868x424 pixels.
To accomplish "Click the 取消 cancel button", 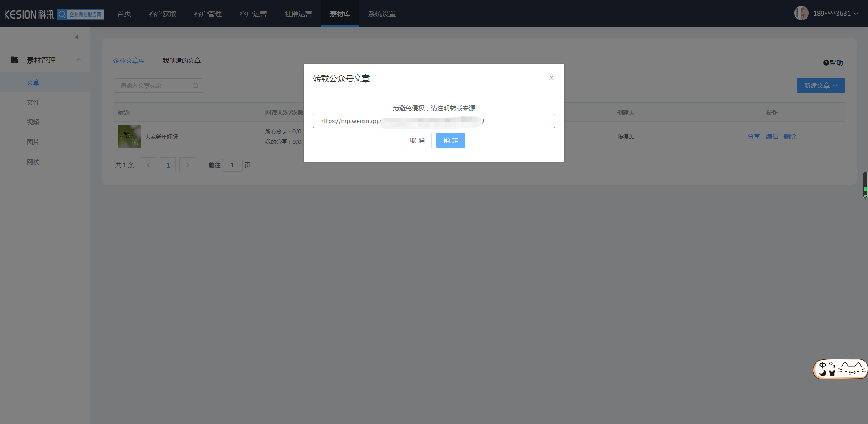I will (417, 140).
